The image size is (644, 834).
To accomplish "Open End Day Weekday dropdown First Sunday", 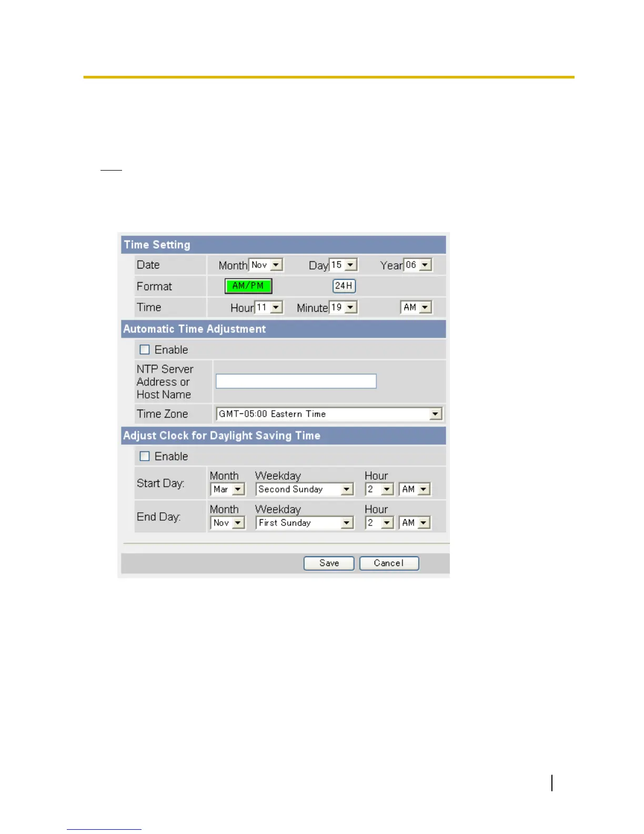I will point(305,523).
